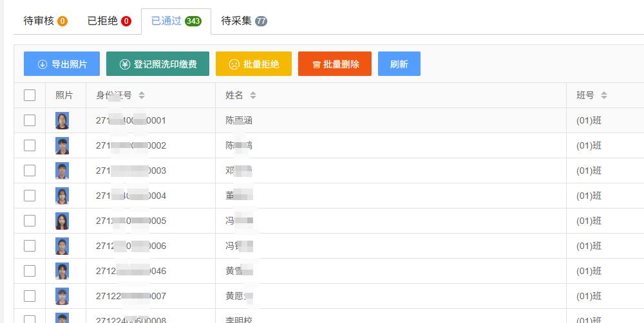Sort the table by 身份证号 column arrows
644x323 pixels.
coord(142,95)
